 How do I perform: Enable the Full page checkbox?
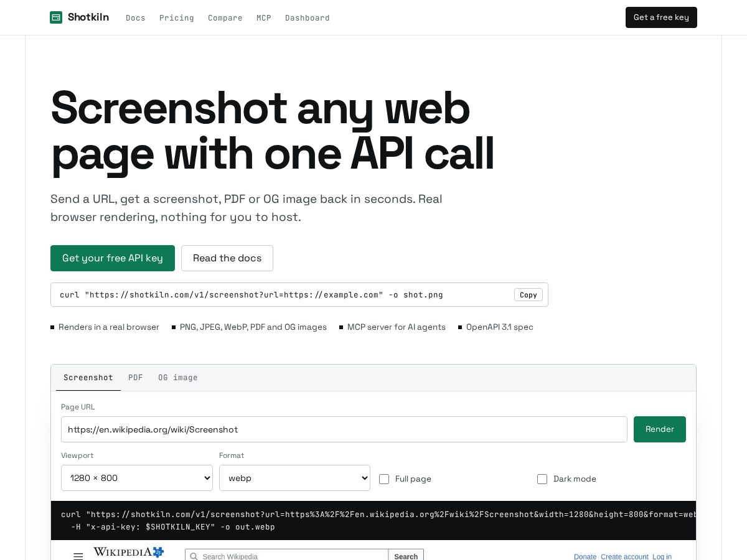pos(384,479)
